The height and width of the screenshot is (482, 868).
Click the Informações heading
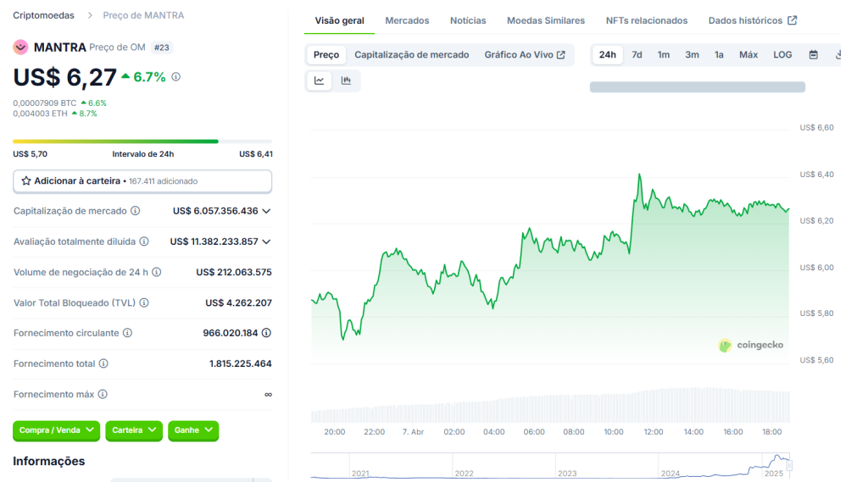[x=48, y=461]
